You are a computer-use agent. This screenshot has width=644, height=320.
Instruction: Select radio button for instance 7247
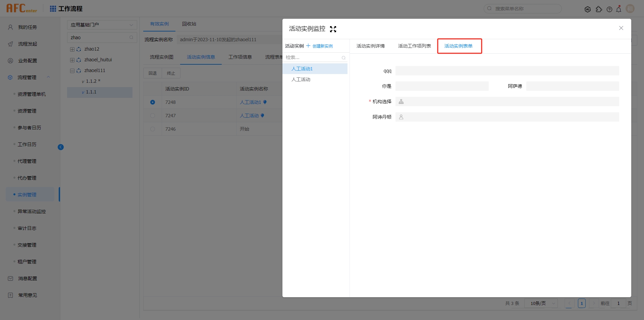[153, 116]
